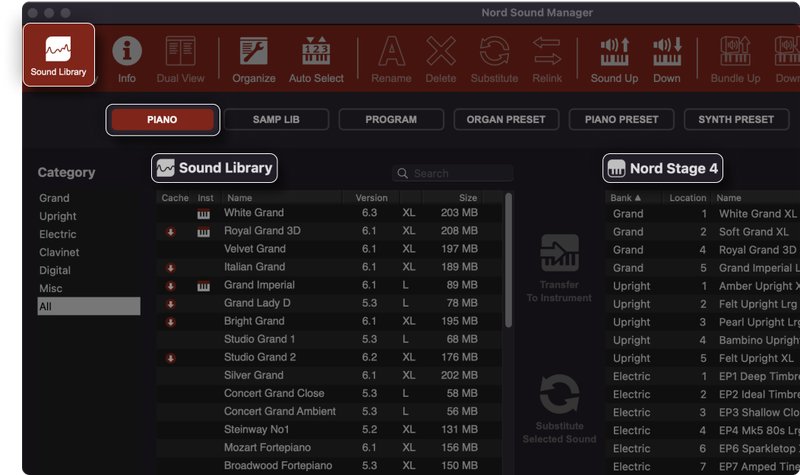The image size is (800, 475).
Task: Click the Nord Stage 4 panel header
Action: click(x=663, y=168)
